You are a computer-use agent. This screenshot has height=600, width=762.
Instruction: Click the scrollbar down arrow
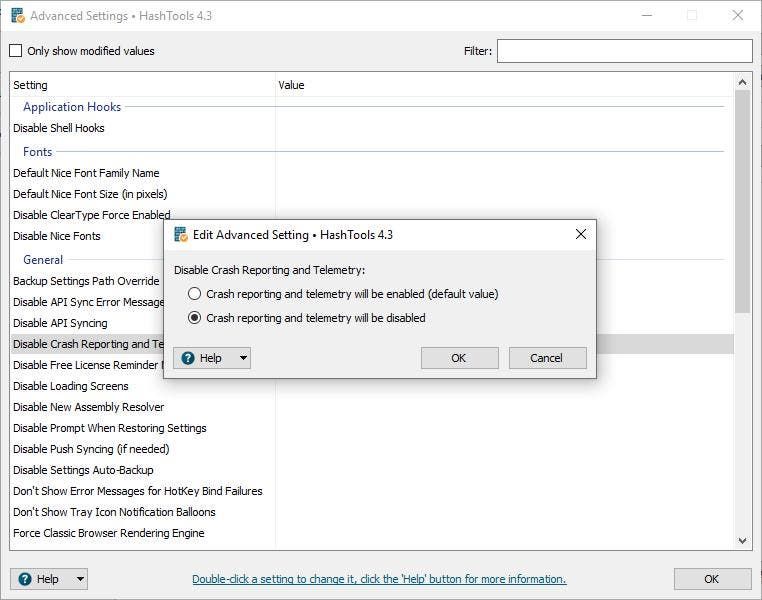pyautogui.click(x=742, y=541)
